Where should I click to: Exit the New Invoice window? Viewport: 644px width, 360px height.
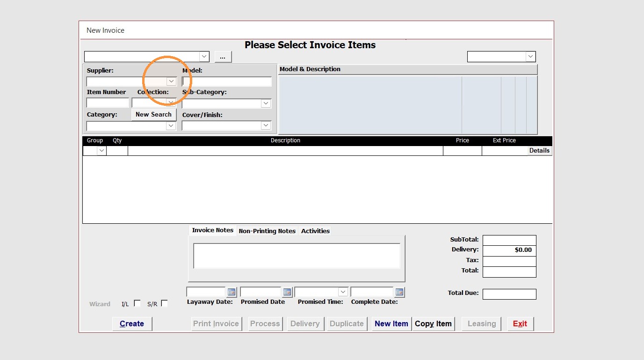click(520, 323)
